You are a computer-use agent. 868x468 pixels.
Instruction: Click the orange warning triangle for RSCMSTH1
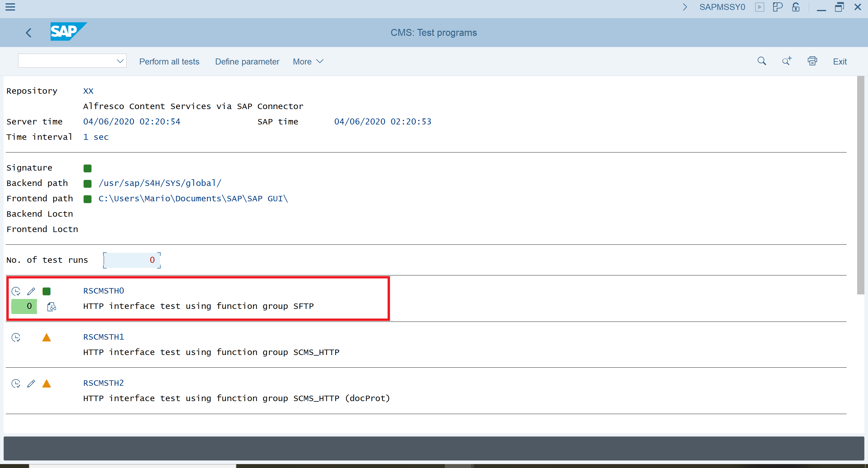click(46, 337)
